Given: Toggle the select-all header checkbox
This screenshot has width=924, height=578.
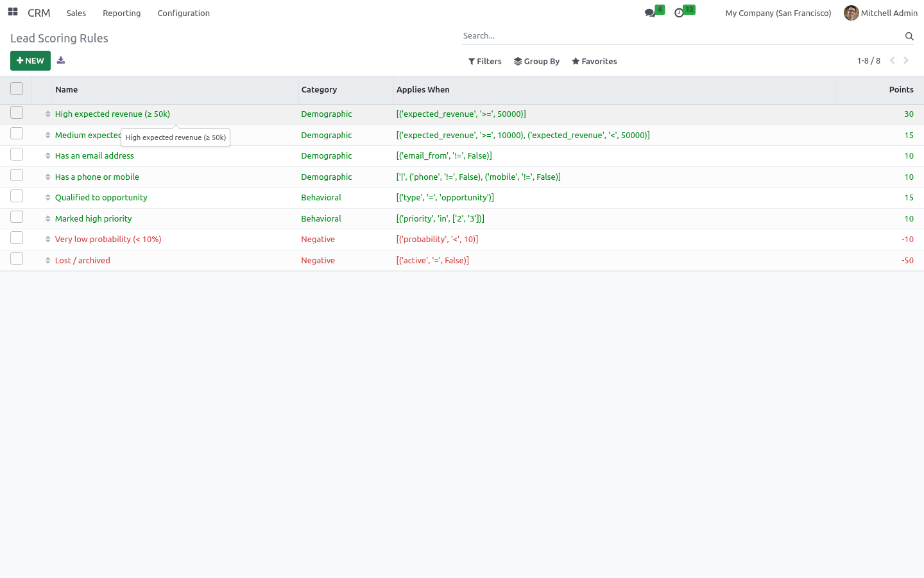Looking at the screenshot, I should coord(17,89).
